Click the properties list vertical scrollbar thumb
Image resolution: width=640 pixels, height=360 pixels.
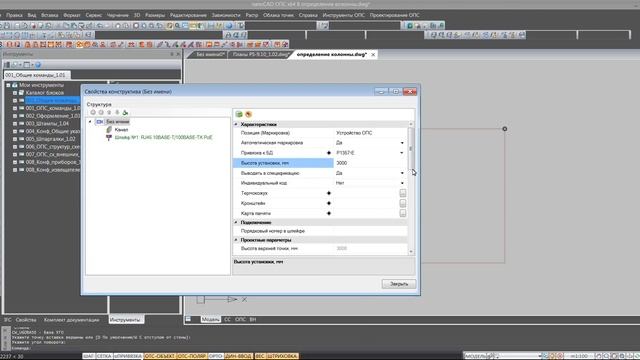point(411,148)
